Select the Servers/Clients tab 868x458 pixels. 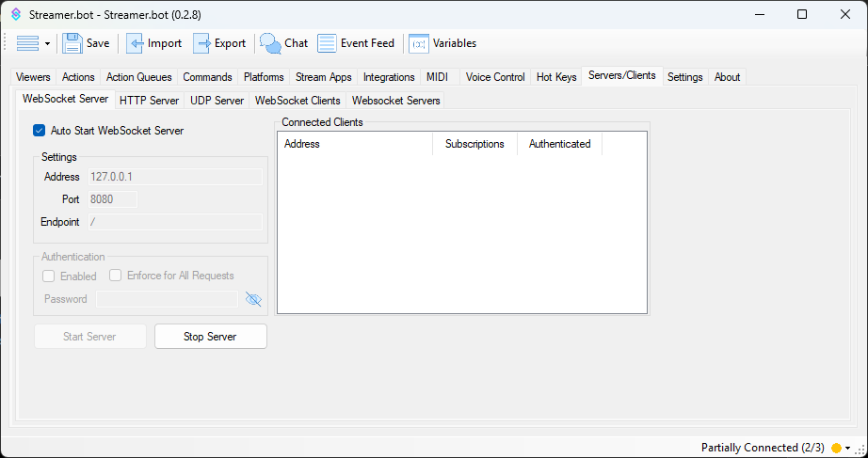pos(622,75)
